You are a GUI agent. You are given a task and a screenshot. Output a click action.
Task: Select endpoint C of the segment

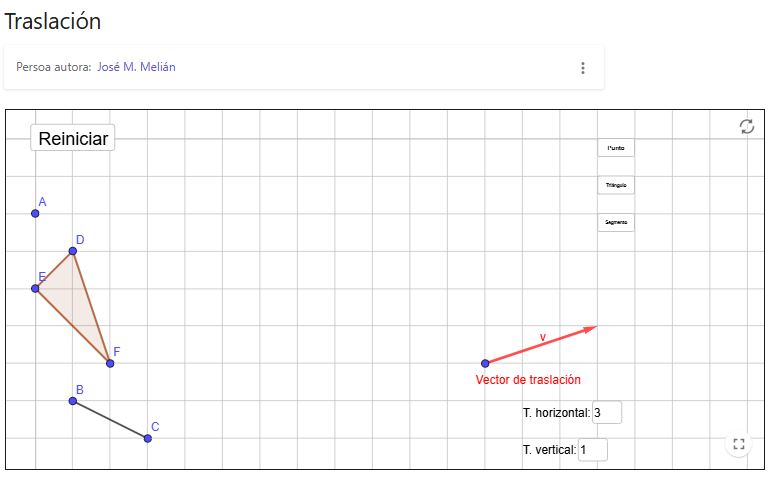(x=148, y=438)
